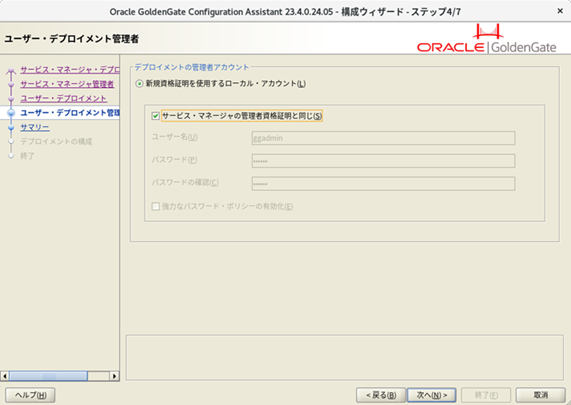
Task: Cancel the wizard with 取消 button
Action: click(x=540, y=395)
